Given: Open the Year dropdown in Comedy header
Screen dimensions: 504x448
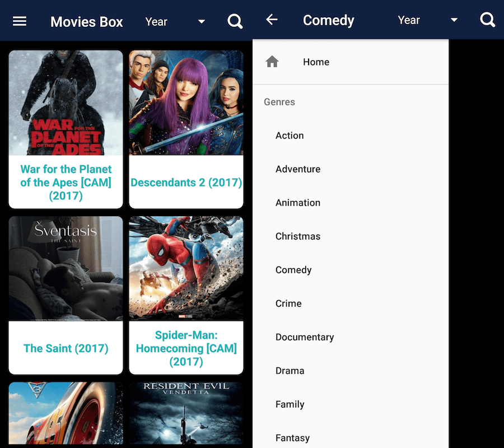Looking at the screenshot, I should (427, 20).
